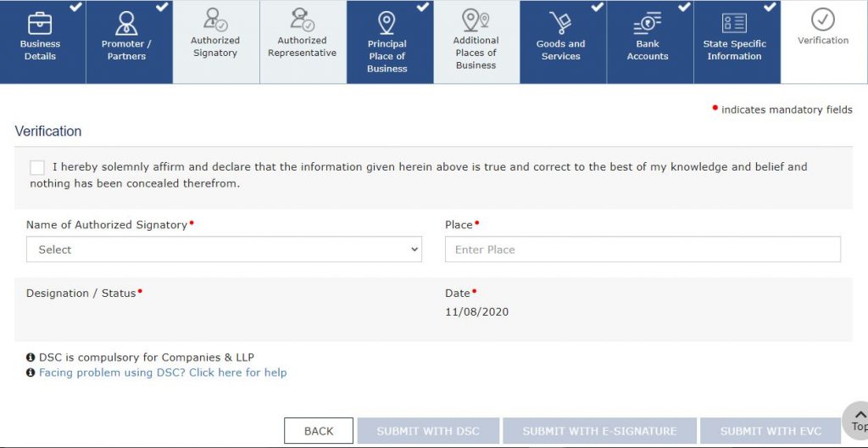Open State Specific Information tab label

coord(734,50)
